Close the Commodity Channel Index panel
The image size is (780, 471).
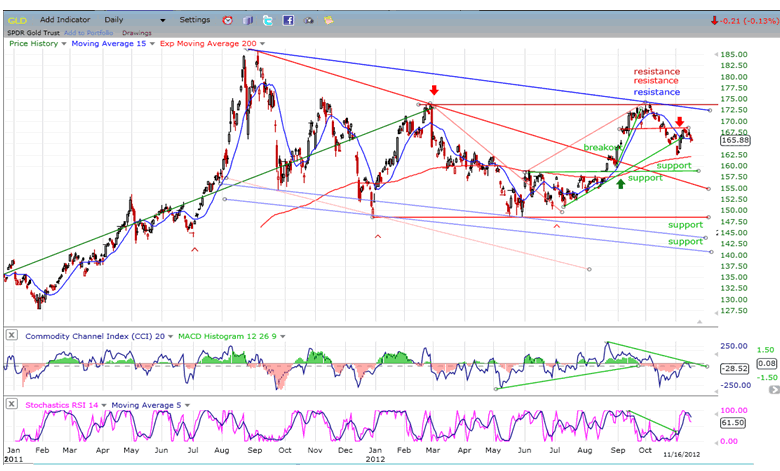pos(10,334)
